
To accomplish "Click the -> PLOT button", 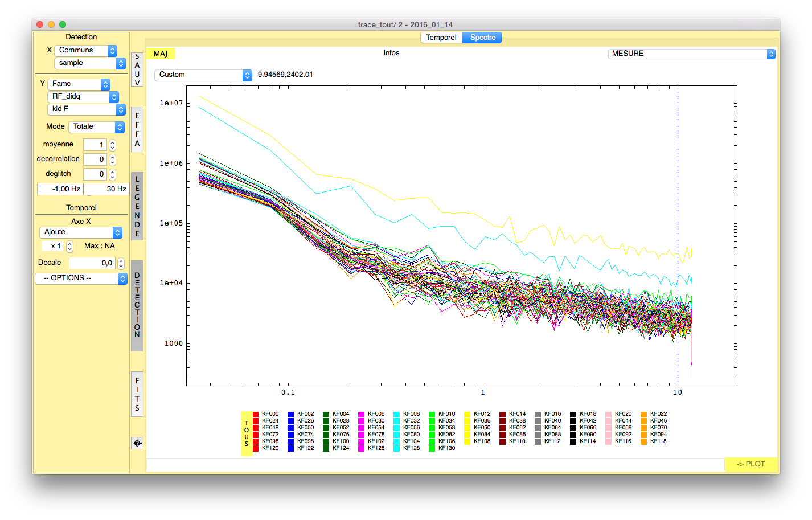I will (751, 464).
